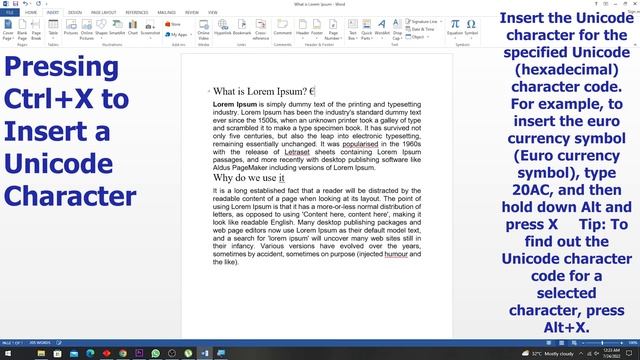Open the Table insert menu

pos(53,29)
